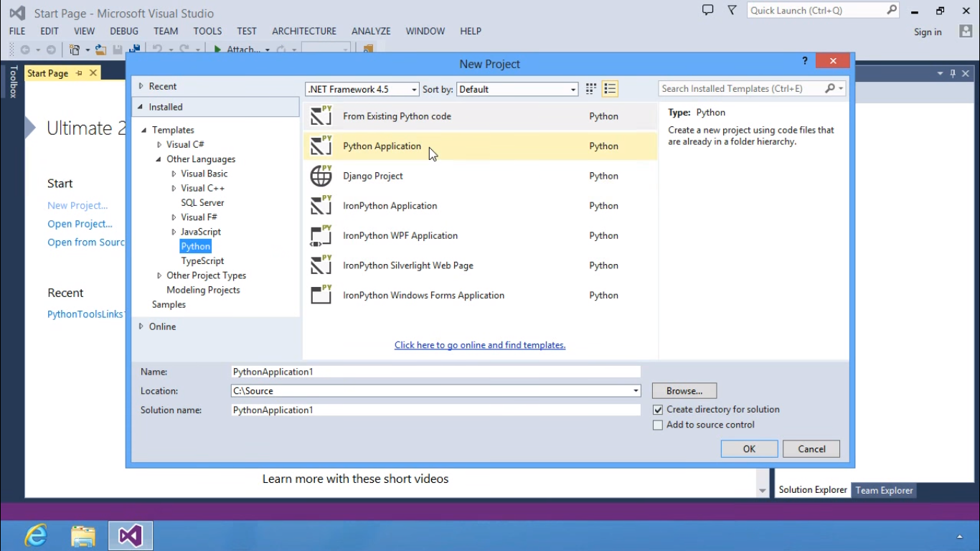
Task: Open the New Project dialog help icon
Action: pyautogui.click(x=804, y=61)
